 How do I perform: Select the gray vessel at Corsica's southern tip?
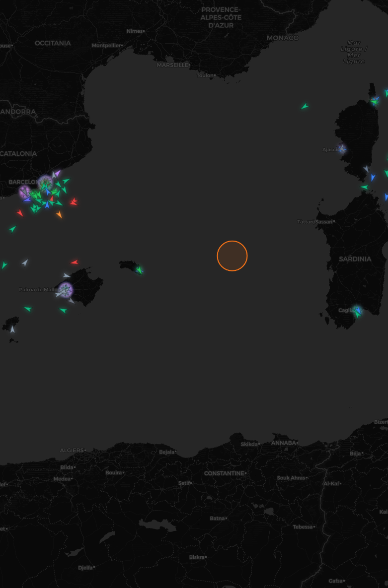[x=366, y=169]
